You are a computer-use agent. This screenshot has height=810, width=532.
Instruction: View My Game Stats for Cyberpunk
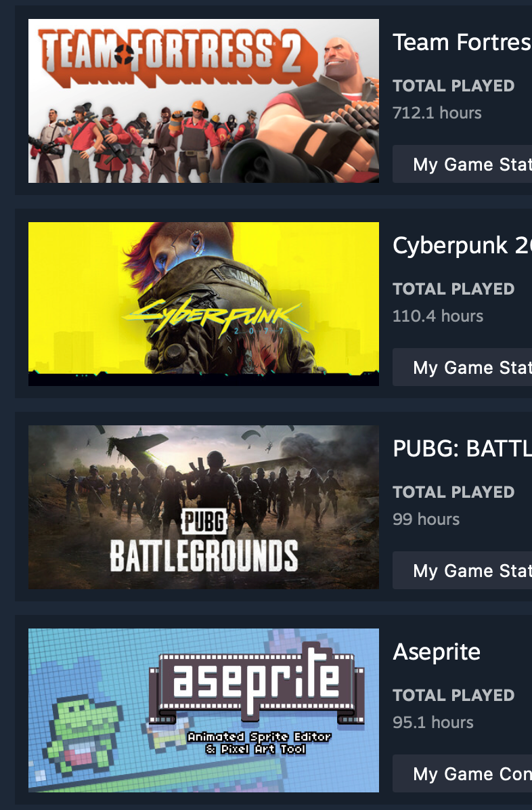pyautogui.click(x=462, y=367)
